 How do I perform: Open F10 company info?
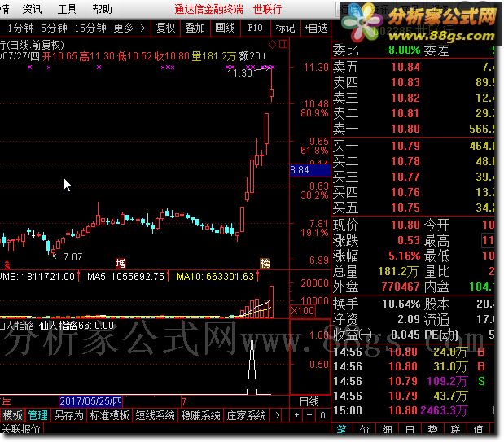255,28
